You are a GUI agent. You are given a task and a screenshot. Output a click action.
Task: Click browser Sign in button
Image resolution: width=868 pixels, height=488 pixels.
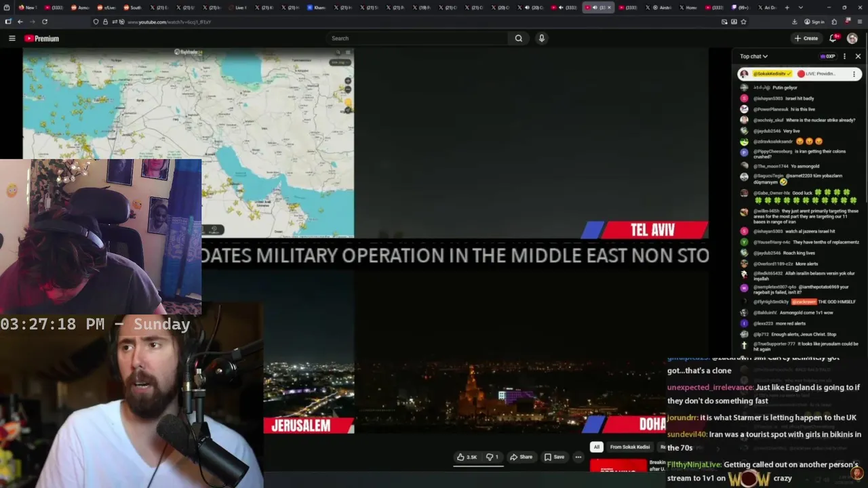pos(814,22)
